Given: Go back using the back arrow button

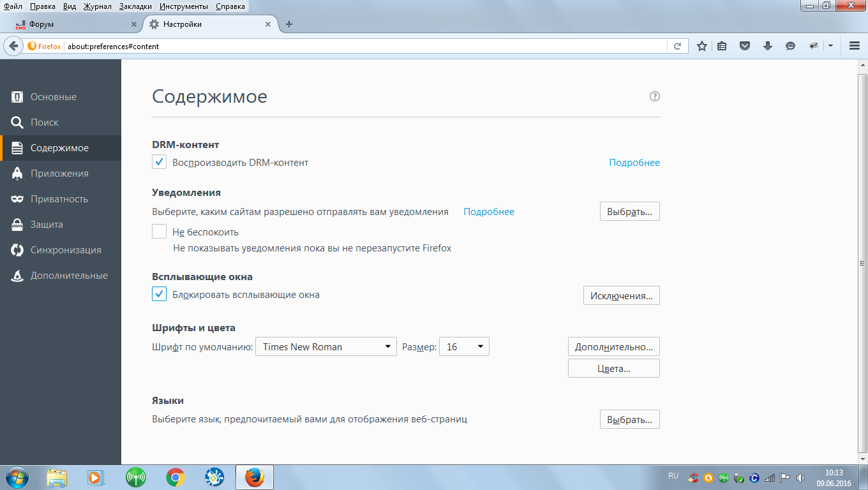Looking at the screenshot, I should click(13, 46).
